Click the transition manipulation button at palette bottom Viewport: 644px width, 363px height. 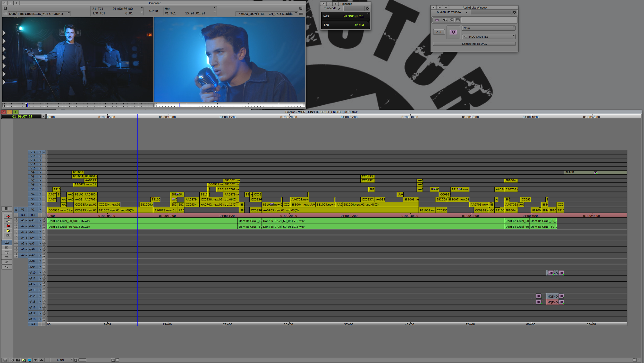click(7, 267)
